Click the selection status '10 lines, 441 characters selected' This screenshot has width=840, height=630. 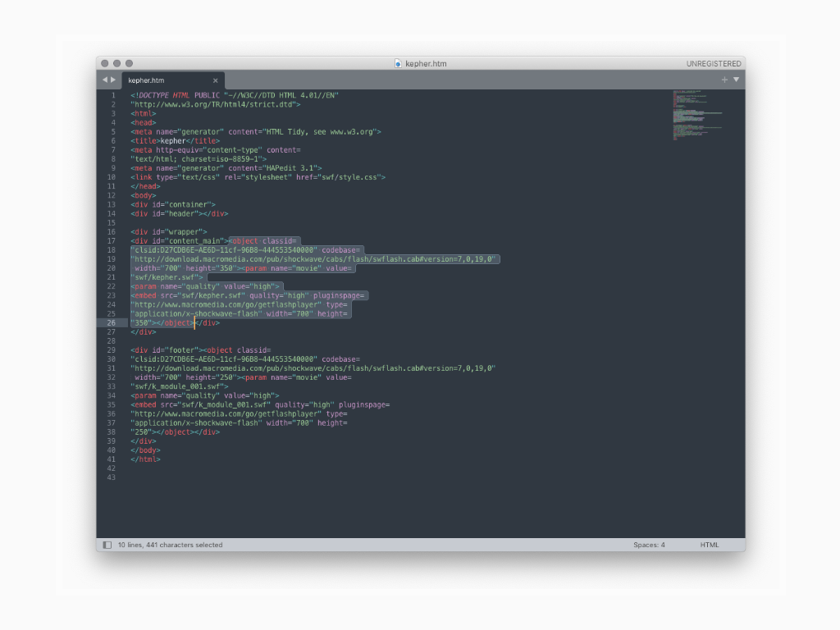point(170,545)
